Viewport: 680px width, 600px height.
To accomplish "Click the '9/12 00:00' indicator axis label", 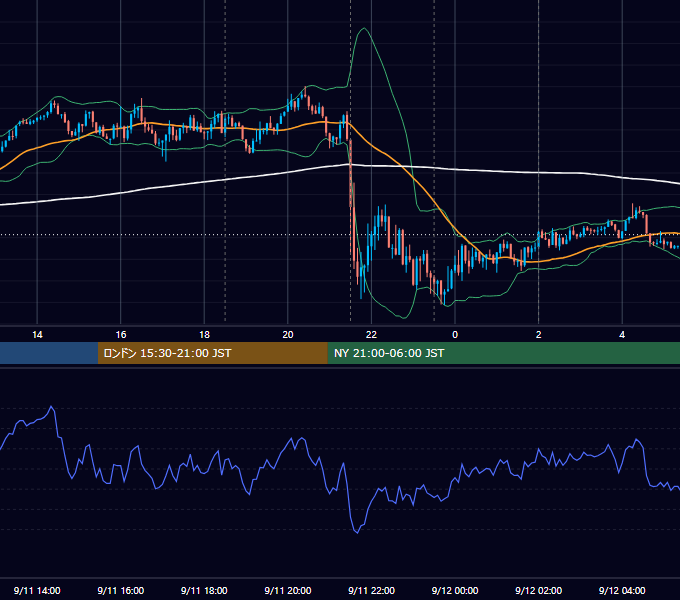I will pos(455,590).
